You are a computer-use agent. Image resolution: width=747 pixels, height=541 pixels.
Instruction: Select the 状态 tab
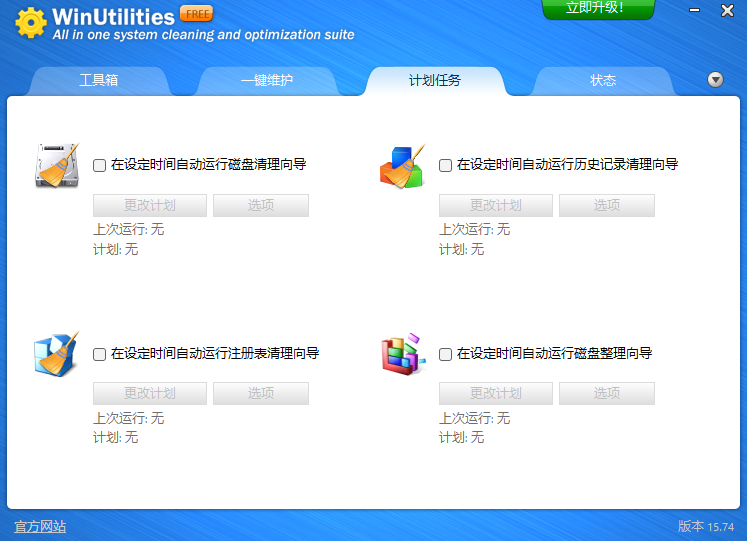click(603, 81)
